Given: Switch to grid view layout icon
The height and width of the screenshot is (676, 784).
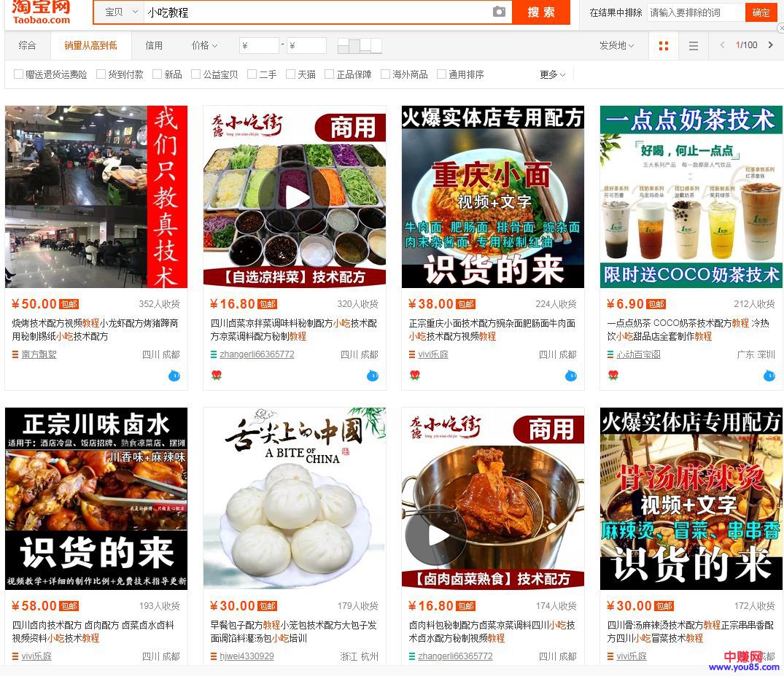Looking at the screenshot, I should point(663,46).
